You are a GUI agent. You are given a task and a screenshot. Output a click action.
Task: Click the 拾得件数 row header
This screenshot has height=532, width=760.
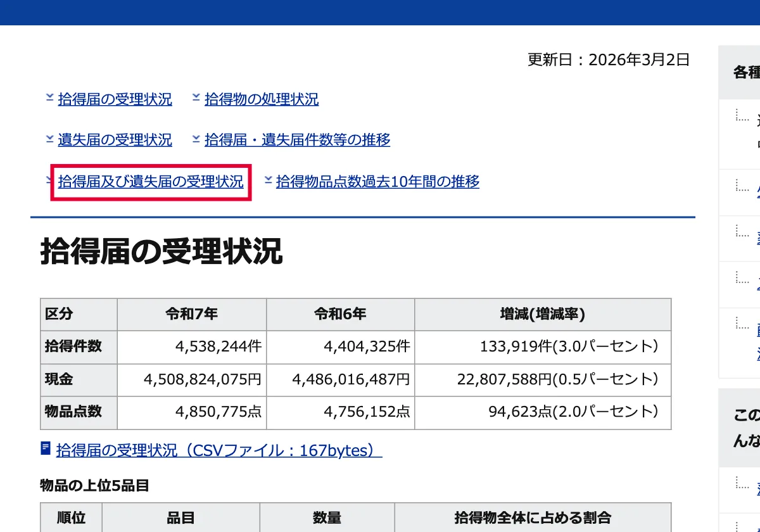79,347
